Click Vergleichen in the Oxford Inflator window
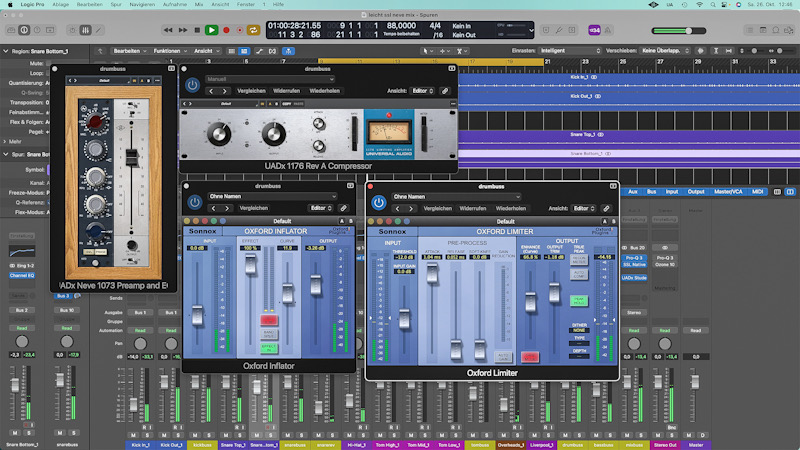This screenshot has height=450, width=800. (x=254, y=208)
